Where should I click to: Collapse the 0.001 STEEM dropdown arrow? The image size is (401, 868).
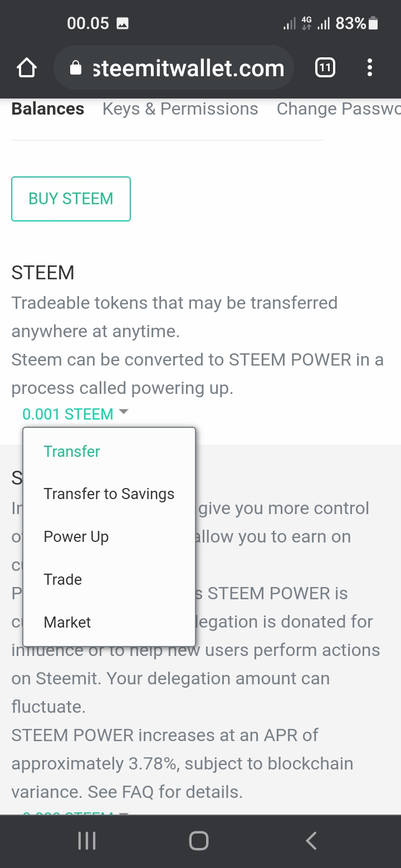124,412
